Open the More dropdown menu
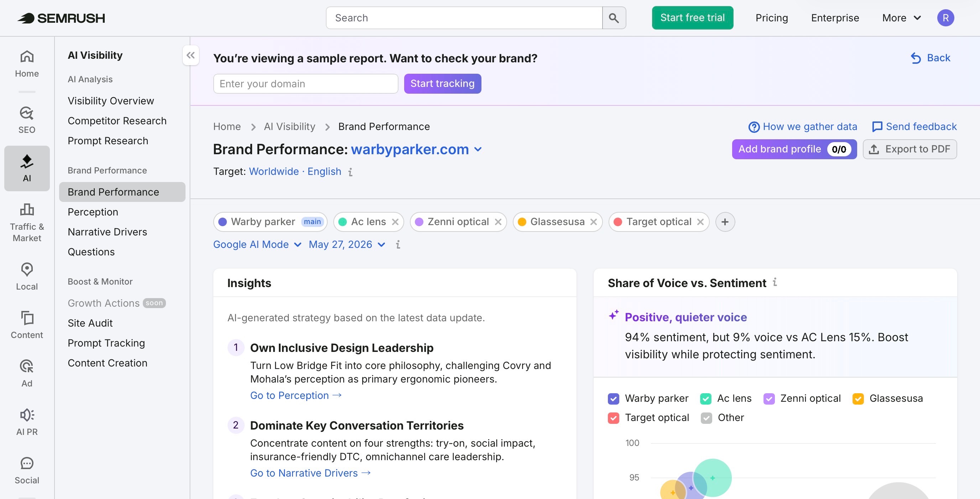 (x=901, y=18)
